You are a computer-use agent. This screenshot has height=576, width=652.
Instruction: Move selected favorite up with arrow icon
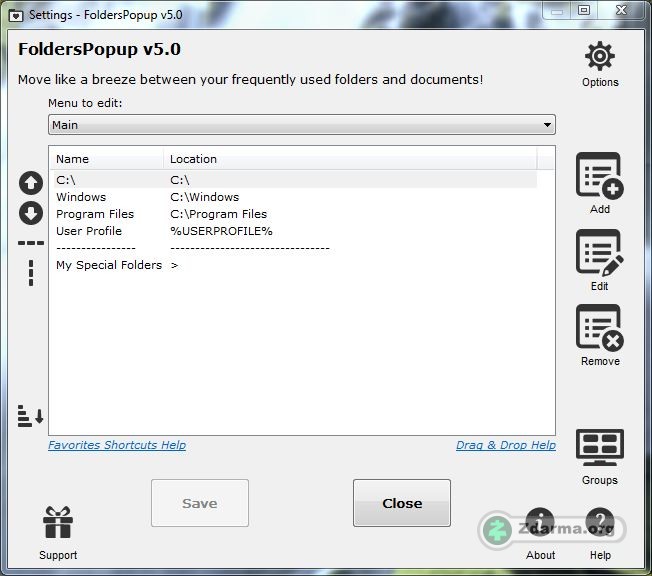pos(31,183)
